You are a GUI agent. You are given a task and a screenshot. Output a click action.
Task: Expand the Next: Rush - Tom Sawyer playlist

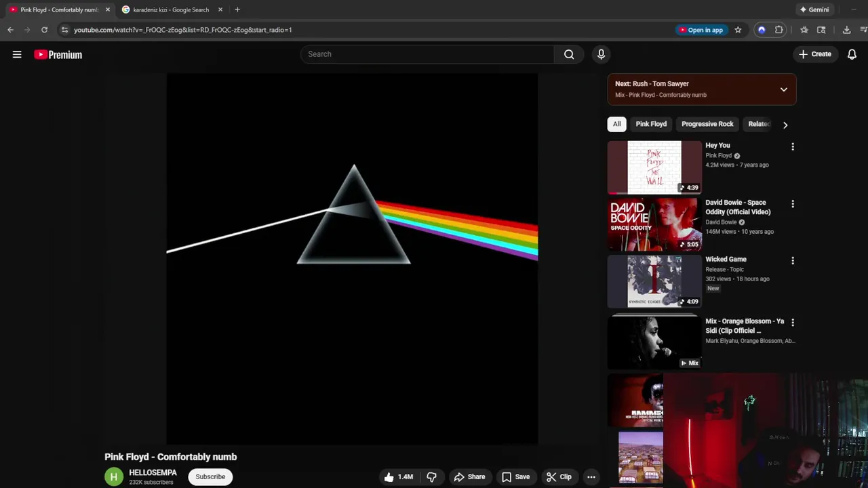tap(783, 89)
